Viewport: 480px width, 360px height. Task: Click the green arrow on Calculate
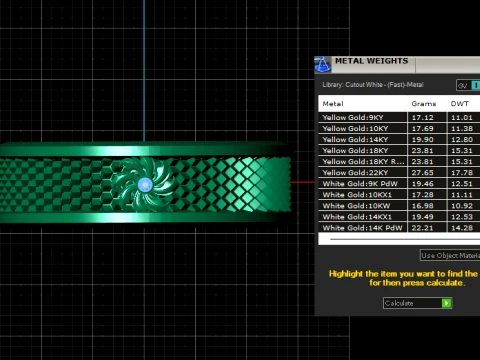coord(446,303)
